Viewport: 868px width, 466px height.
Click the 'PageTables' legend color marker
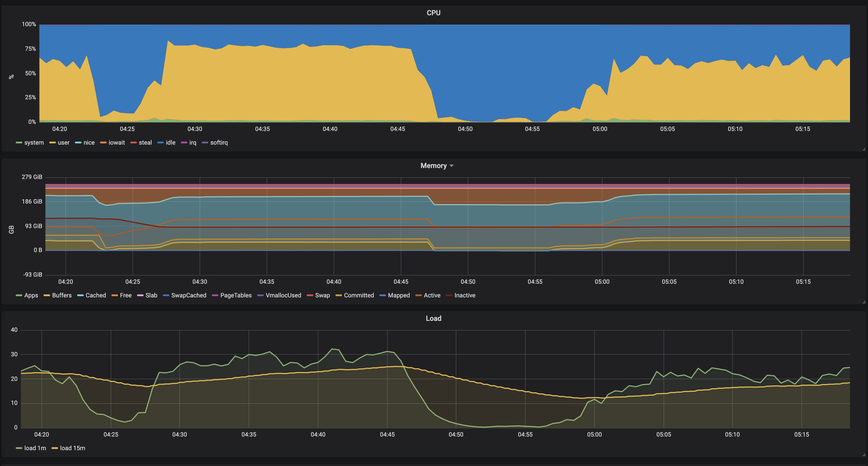pyautogui.click(x=215, y=295)
